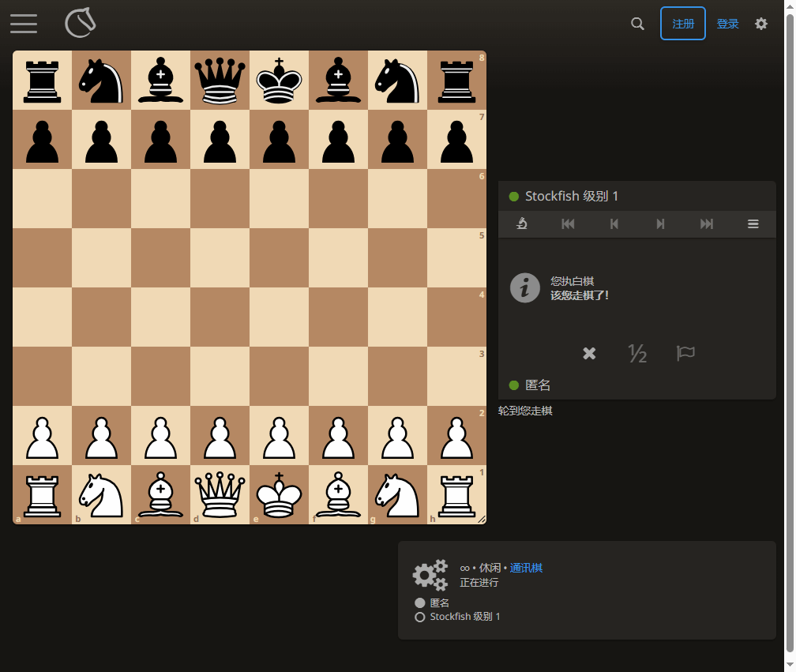The height and width of the screenshot is (672, 796).
Task: Open site search with the magnifier icon
Action: point(637,24)
